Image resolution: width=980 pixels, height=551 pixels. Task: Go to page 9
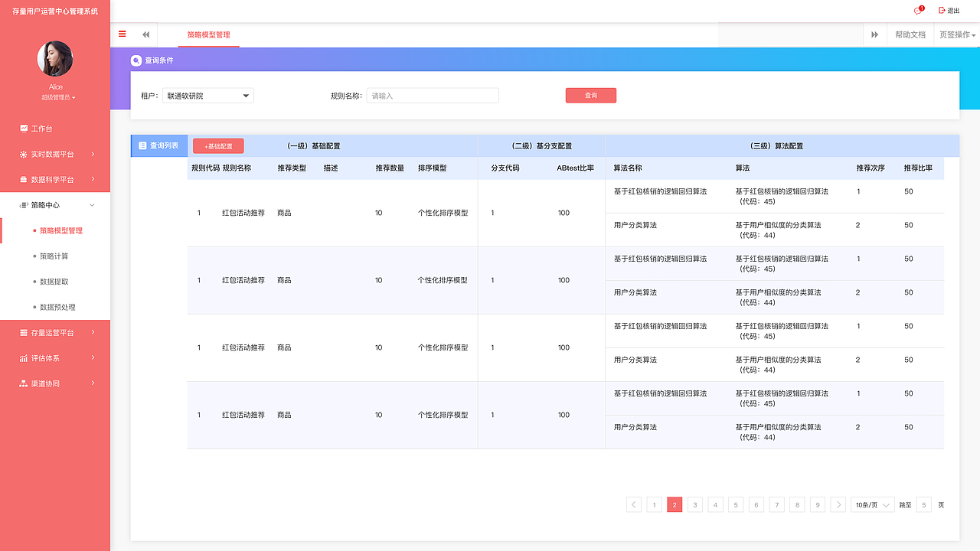point(818,504)
